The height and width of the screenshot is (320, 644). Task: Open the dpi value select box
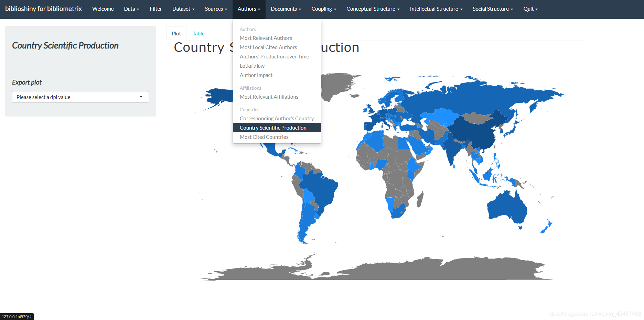coord(80,97)
